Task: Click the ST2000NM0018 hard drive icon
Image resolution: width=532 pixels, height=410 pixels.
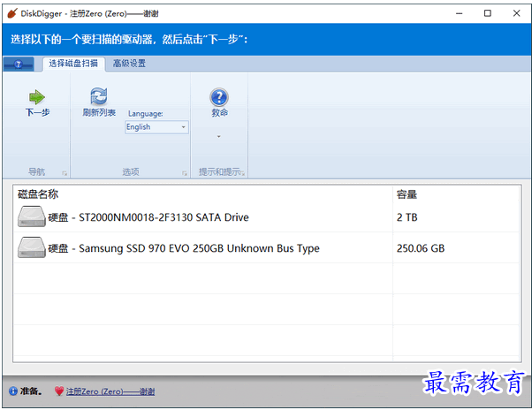Action: pos(32,216)
